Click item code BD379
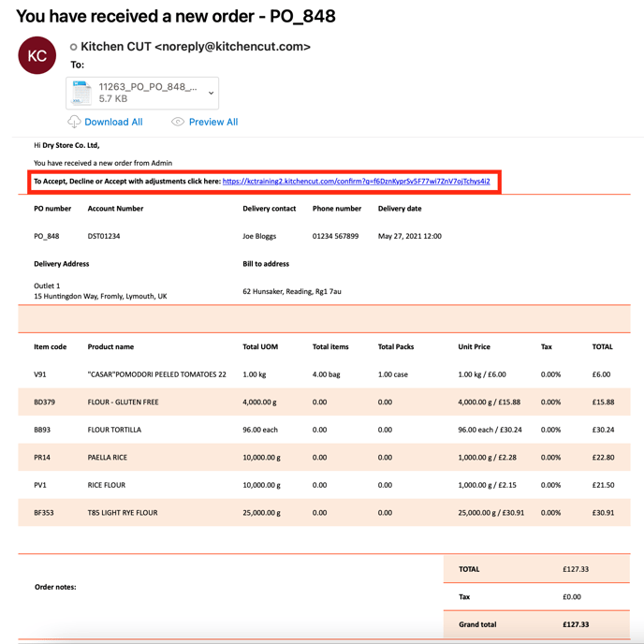The width and height of the screenshot is (644, 644). click(44, 402)
